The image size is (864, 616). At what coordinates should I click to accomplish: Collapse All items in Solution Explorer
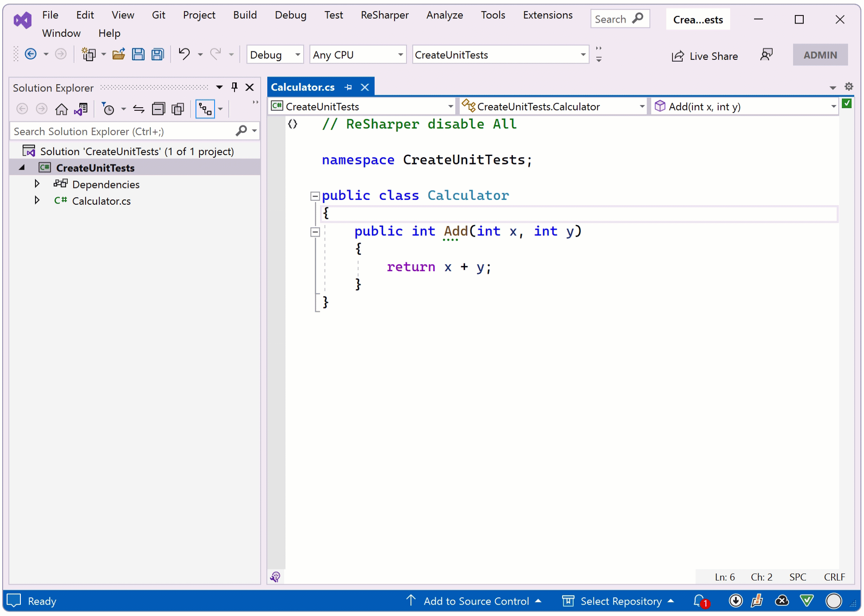pos(158,109)
